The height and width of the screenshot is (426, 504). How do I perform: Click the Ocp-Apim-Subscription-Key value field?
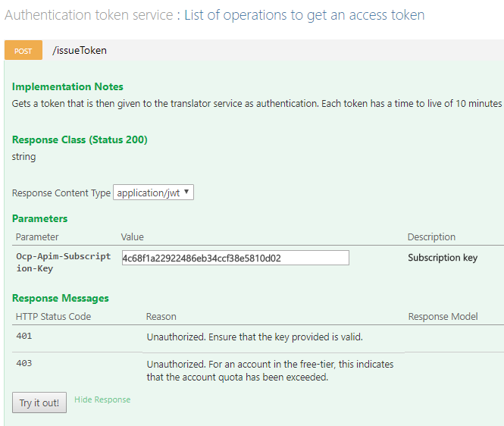235,258
